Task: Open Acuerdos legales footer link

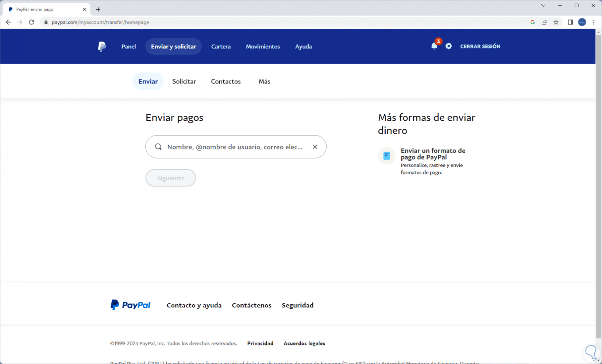Action: (x=305, y=343)
